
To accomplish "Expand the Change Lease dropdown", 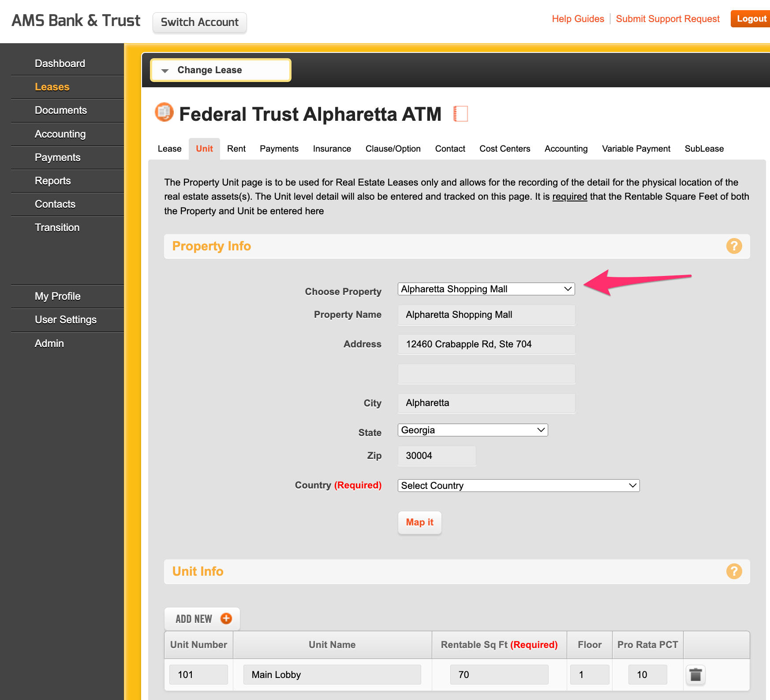I will click(x=221, y=70).
